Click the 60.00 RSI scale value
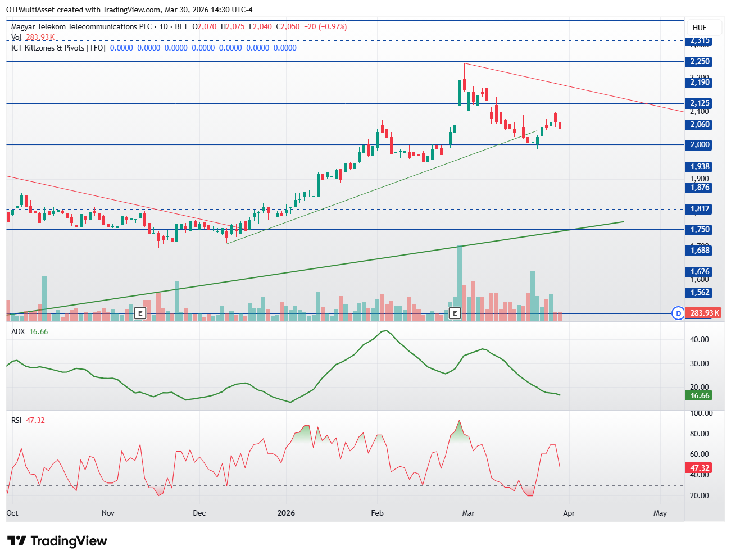 coord(700,454)
